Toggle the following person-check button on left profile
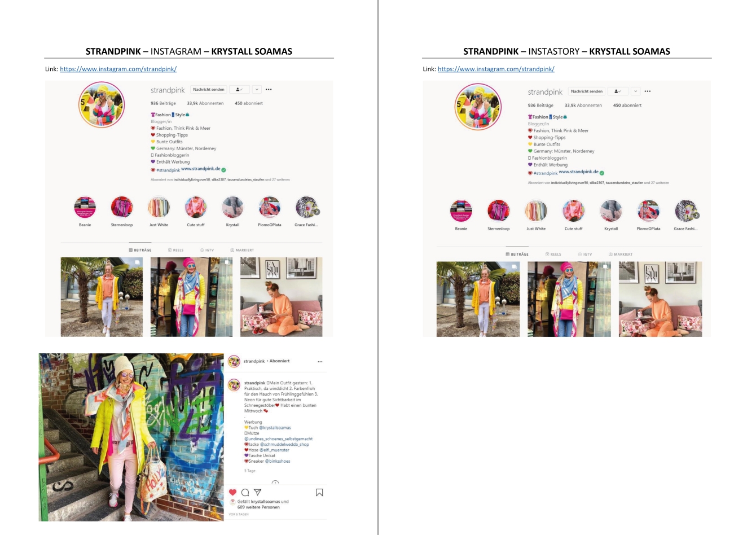This screenshot has width=756, height=535. (240, 89)
